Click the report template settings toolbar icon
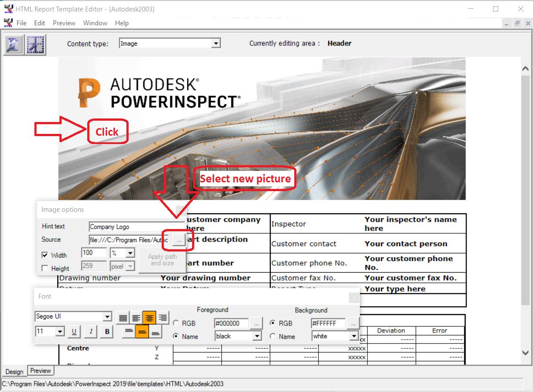The height and width of the screenshot is (392, 533). tap(13, 44)
